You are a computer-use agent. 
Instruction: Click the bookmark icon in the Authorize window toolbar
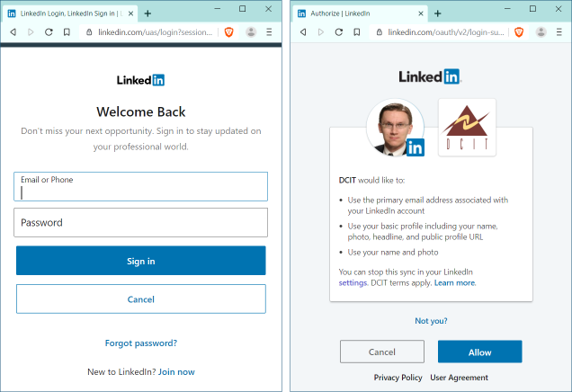tap(356, 31)
